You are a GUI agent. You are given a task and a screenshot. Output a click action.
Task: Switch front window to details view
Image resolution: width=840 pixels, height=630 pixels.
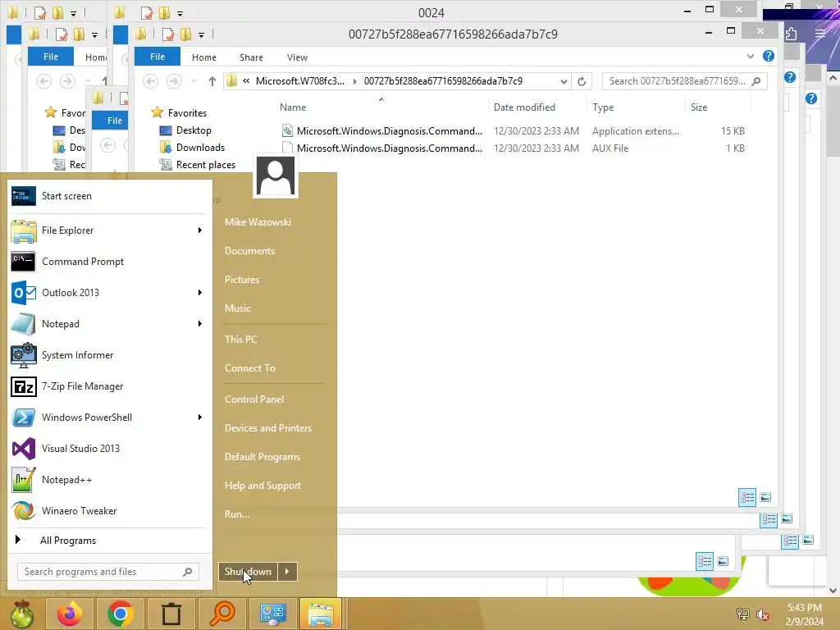(746, 498)
